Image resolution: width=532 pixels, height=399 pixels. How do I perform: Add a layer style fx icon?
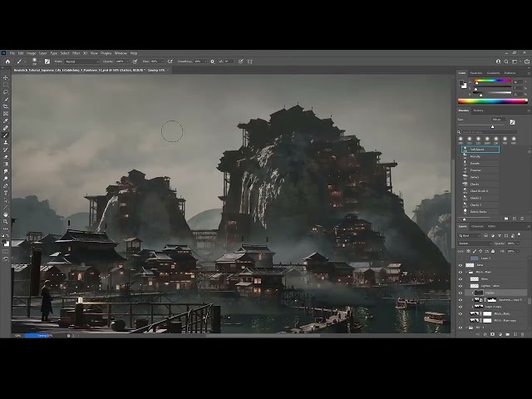(x=485, y=334)
